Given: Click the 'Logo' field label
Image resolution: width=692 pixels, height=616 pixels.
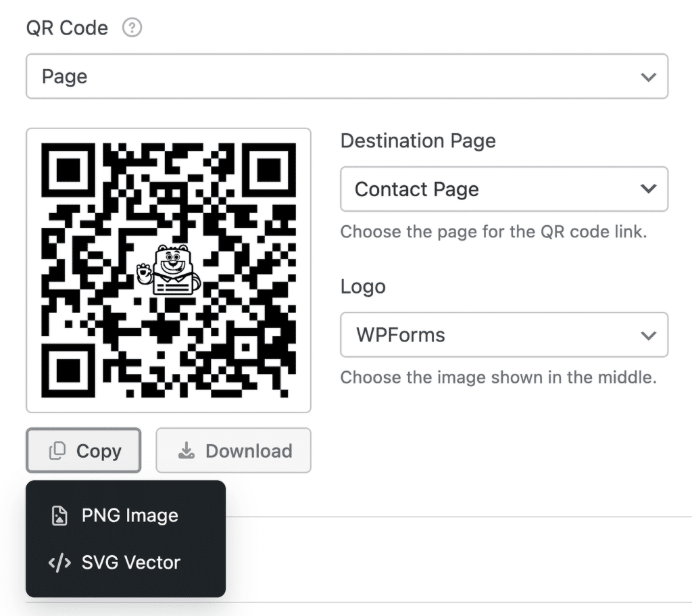Looking at the screenshot, I should pyautogui.click(x=363, y=287).
